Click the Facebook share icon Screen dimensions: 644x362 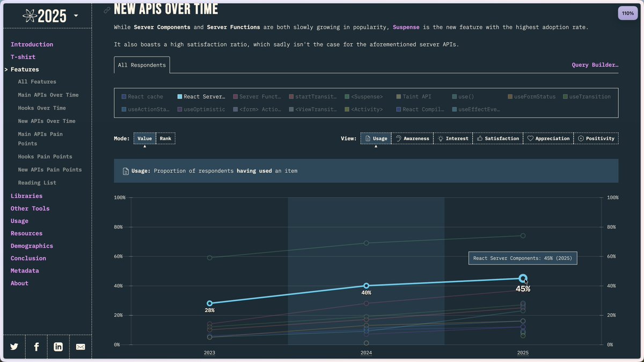[36, 347]
